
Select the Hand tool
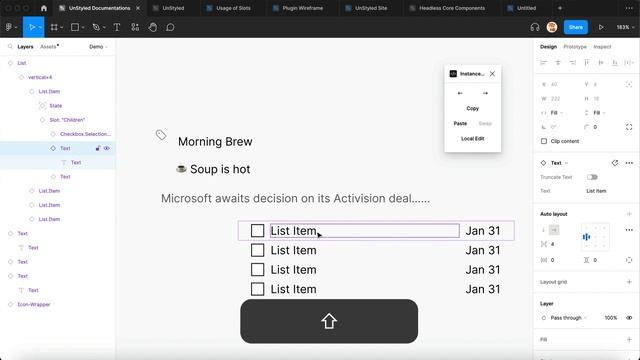[153, 27]
